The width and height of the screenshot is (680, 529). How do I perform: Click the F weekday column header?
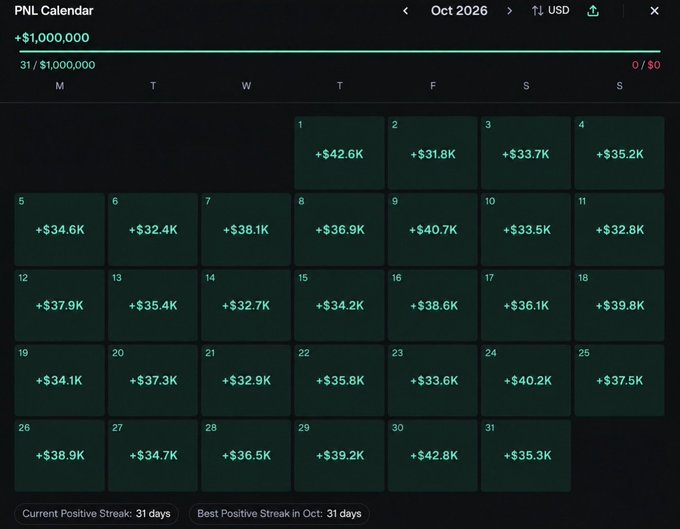[433, 86]
